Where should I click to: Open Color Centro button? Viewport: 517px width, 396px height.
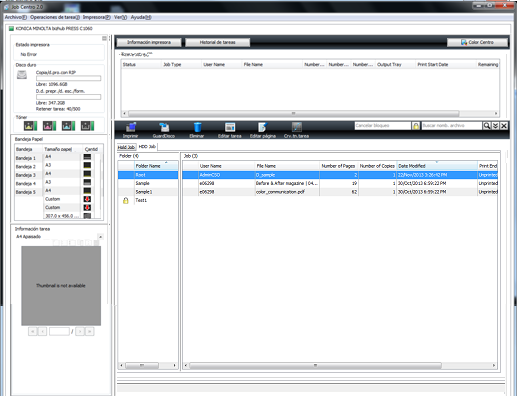click(x=477, y=42)
